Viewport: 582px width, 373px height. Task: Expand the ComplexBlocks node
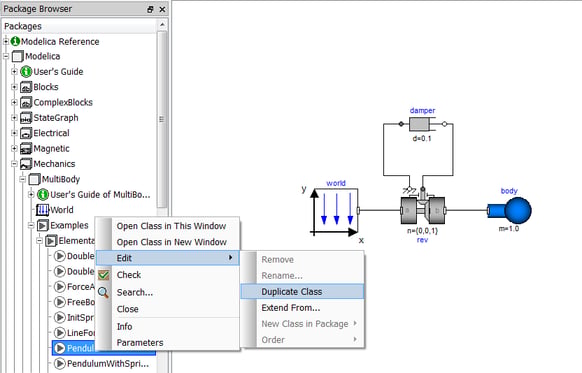(x=14, y=102)
